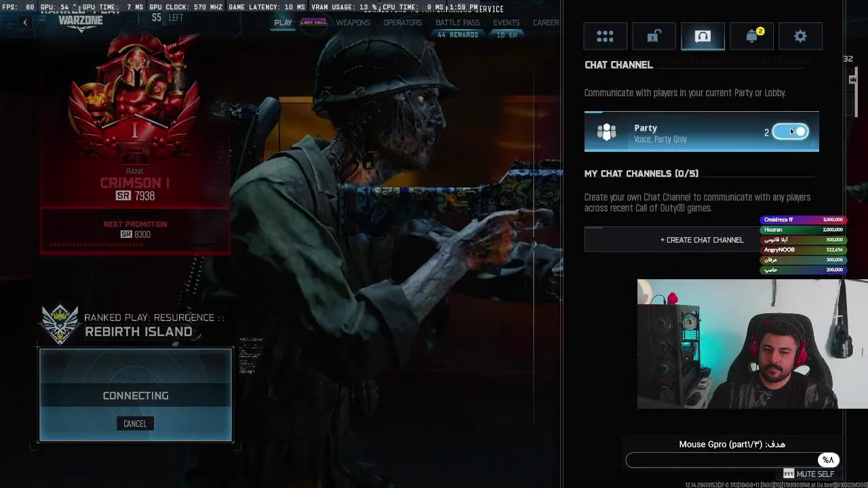Screen dimensions: 868x488
Task: Click the Voice: Party Only text
Action: click(660, 140)
